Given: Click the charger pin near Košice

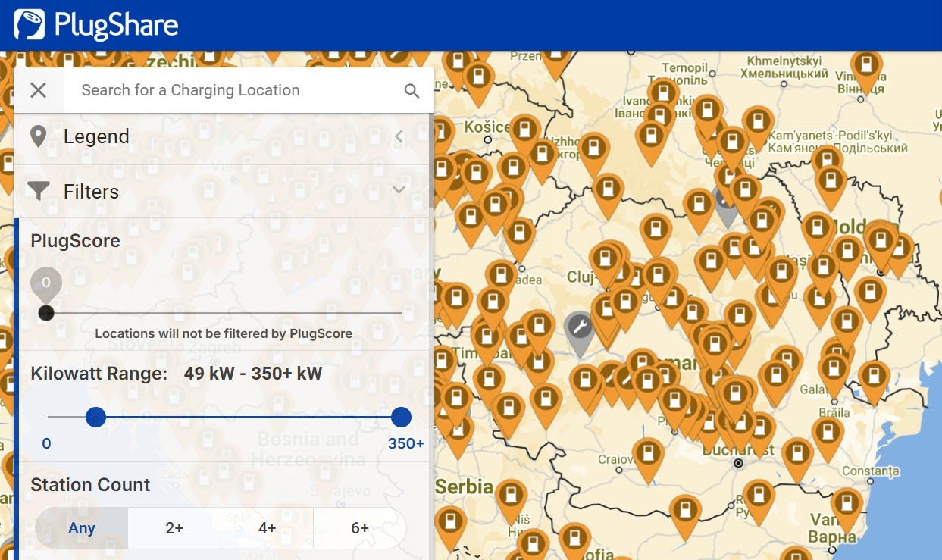Looking at the screenshot, I should tap(524, 134).
